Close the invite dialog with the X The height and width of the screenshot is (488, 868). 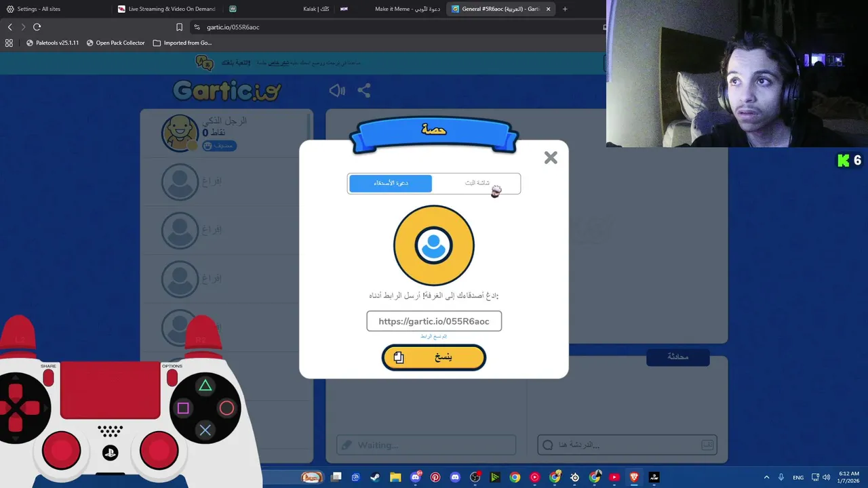[551, 158]
